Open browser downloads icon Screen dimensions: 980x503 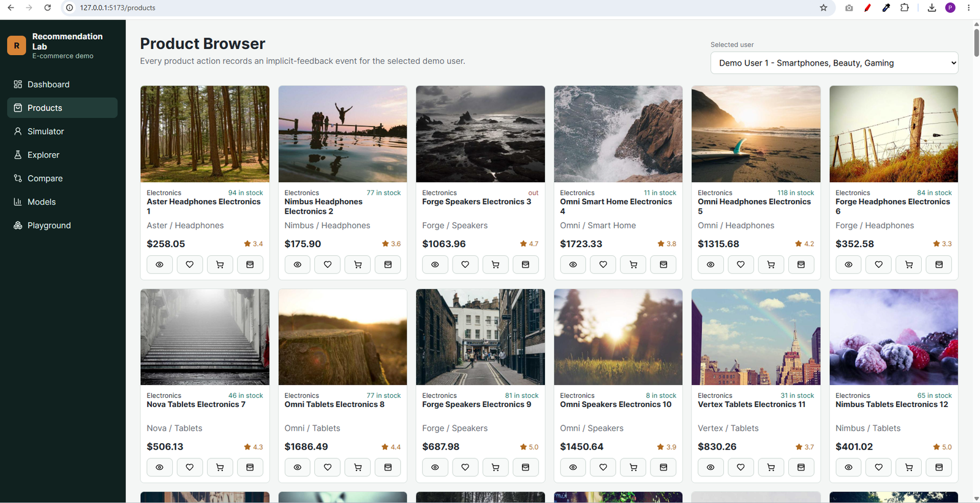[x=932, y=8]
